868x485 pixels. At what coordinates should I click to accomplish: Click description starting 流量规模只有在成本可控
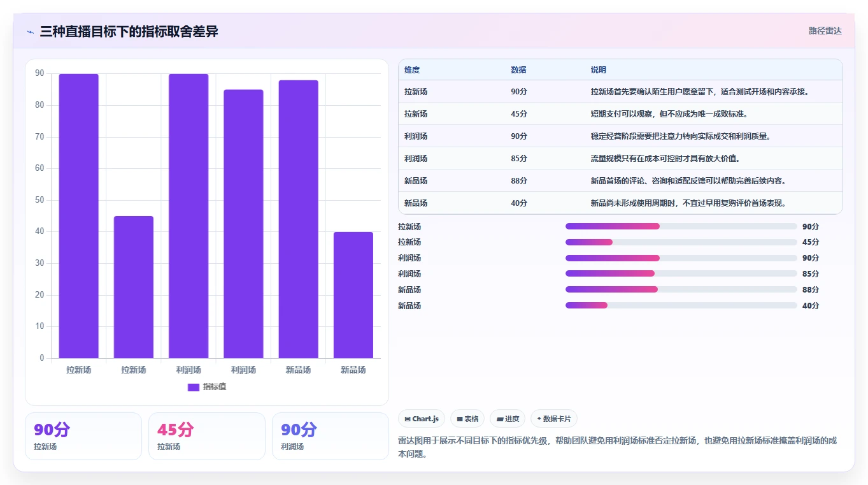pos(665,159)
